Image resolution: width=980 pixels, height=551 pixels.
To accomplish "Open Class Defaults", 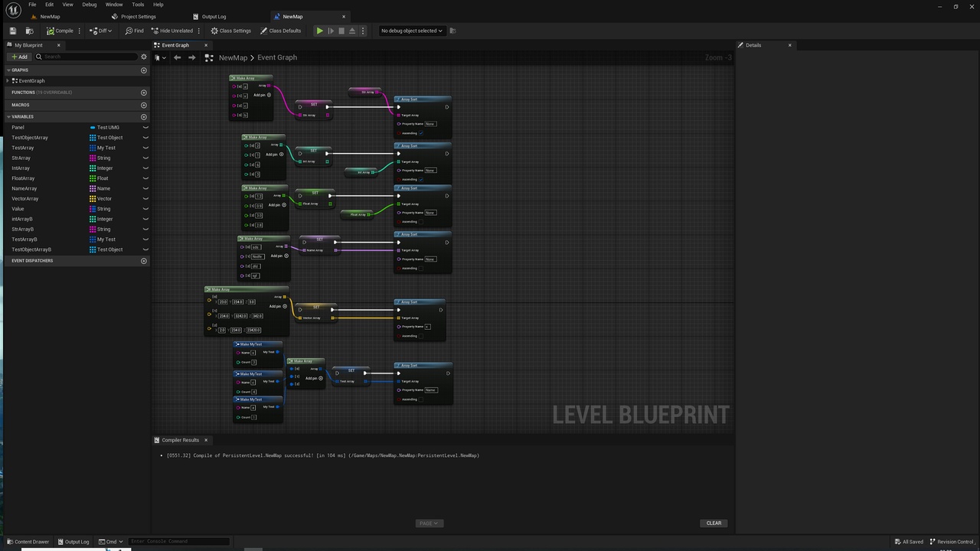I will pyautogui.click(x=280, y=31).
